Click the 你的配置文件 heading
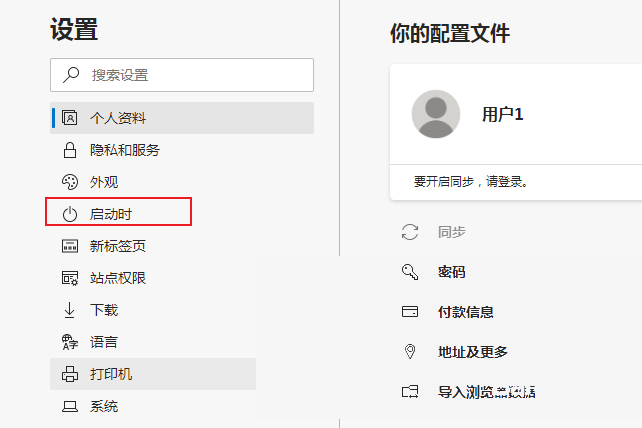 [450, 33]
